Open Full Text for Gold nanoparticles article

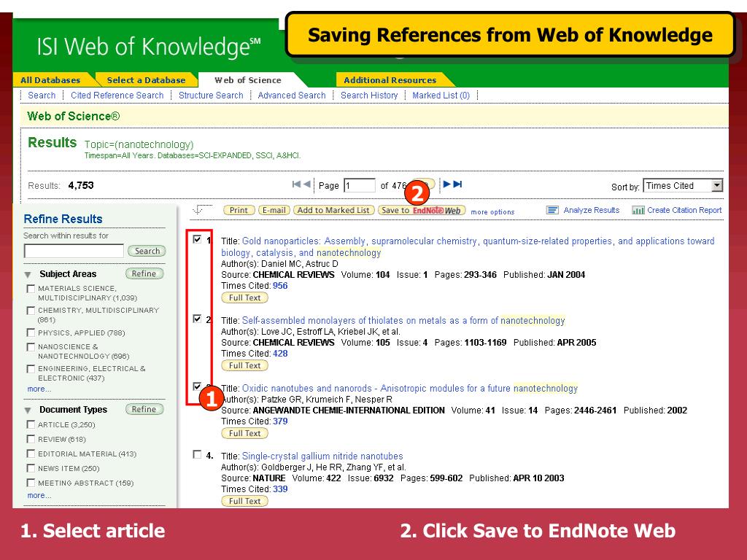245,297
